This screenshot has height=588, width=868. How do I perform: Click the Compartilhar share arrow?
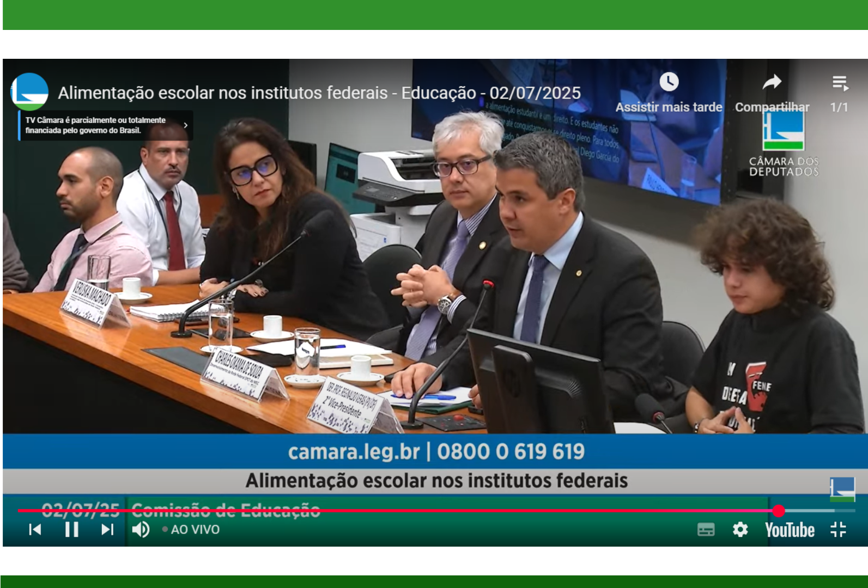pyautogui.click(x=772, y=82)
